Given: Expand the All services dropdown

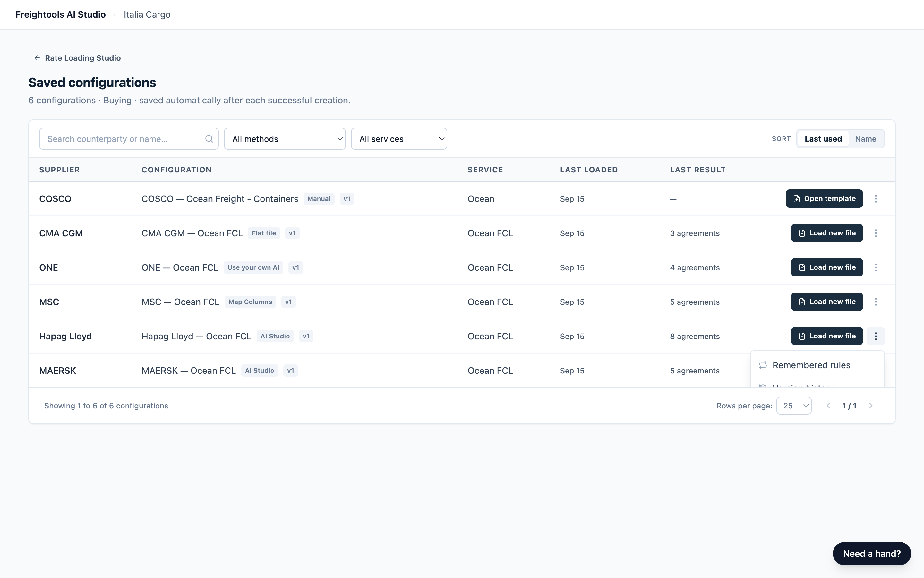Looking at the screenshot, I should click(x=399, y=139).
